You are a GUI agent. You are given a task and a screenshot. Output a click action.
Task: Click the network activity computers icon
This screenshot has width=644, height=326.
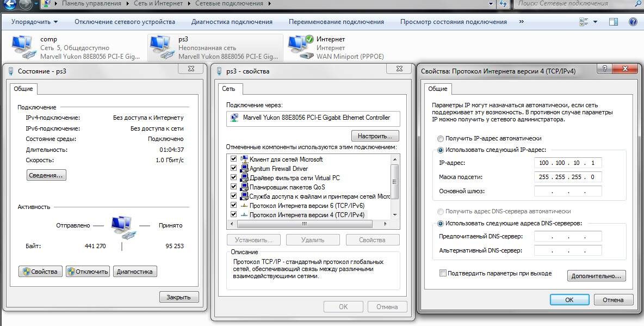123,229
